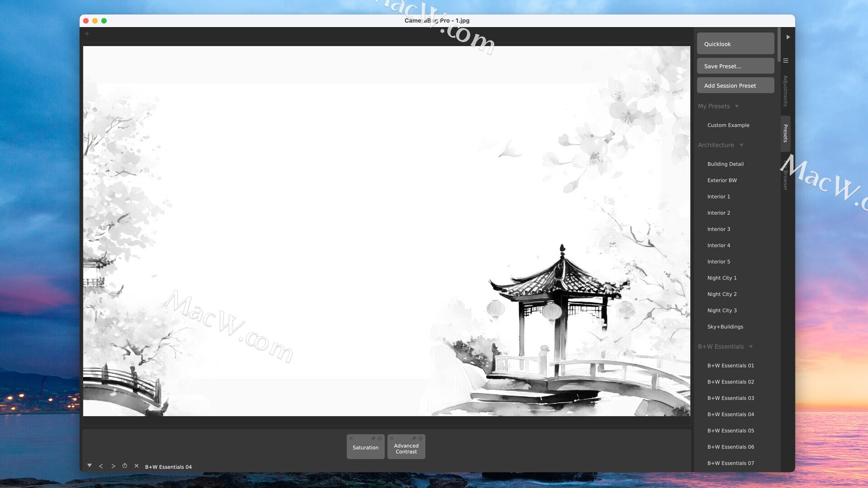868x488 pixels.
Task: Click the hamburger menu icon in sidebar
Action: click(x=786, y=61)
